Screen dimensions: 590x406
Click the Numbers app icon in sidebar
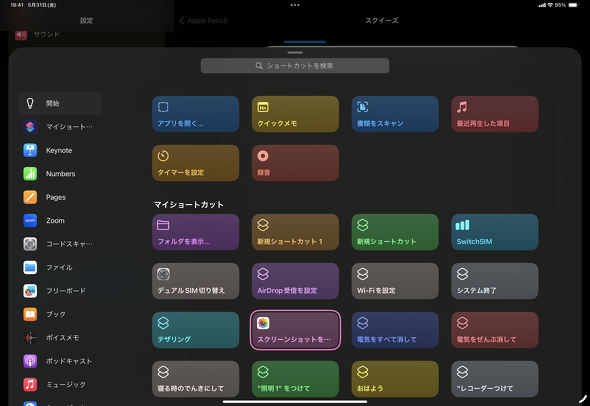click(30, 173)
